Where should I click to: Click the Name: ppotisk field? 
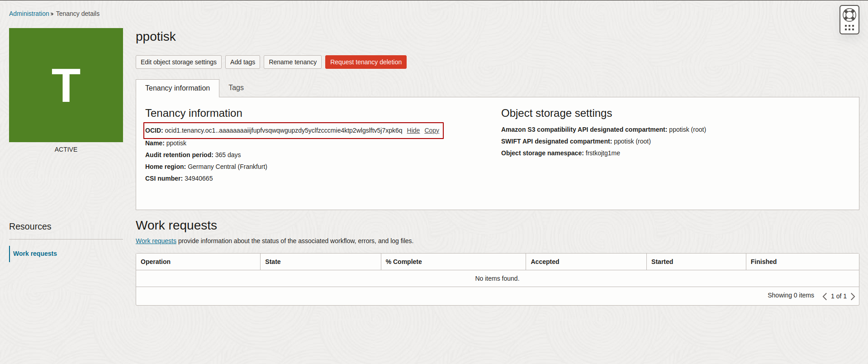click(x=166, y=143)
